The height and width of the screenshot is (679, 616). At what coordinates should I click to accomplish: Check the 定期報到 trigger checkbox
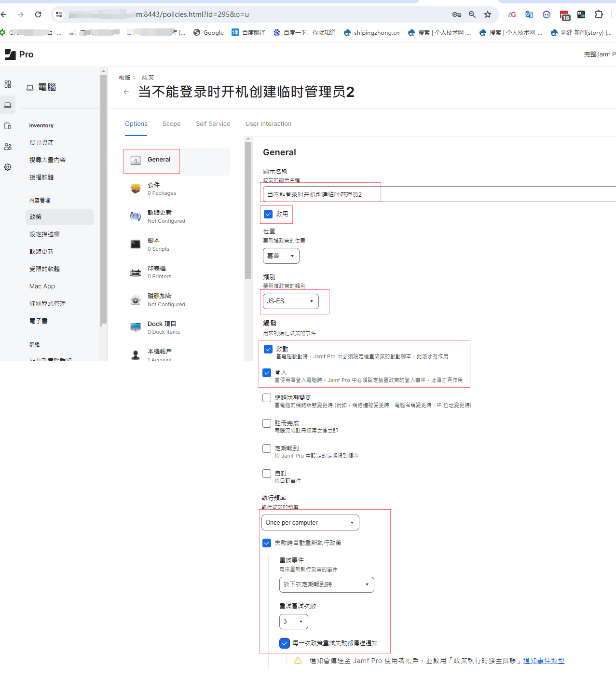tap(267, 448)
